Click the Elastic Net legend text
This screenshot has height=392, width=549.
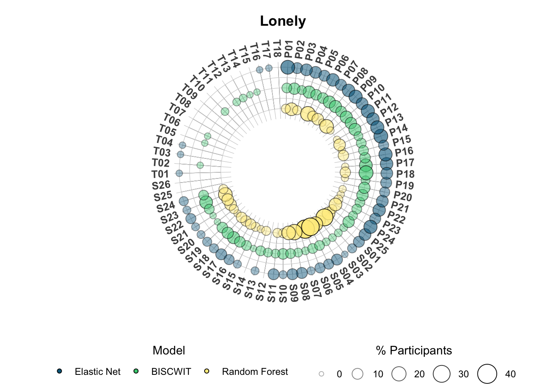coord(98,372)
